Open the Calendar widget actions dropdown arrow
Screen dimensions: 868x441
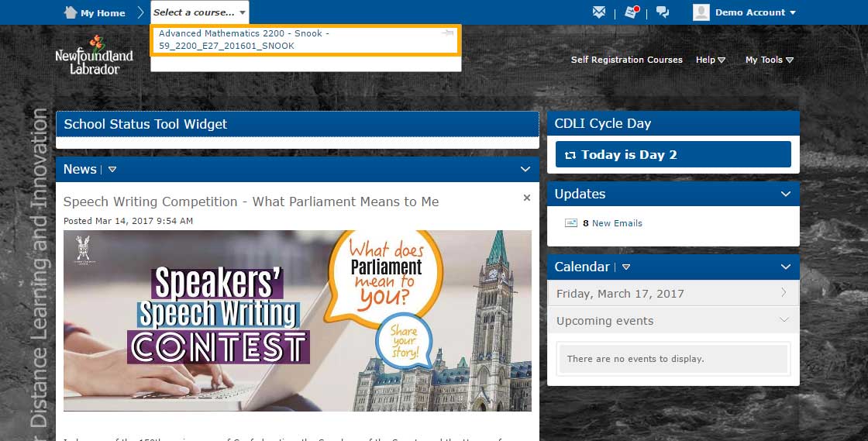(626, 267)
